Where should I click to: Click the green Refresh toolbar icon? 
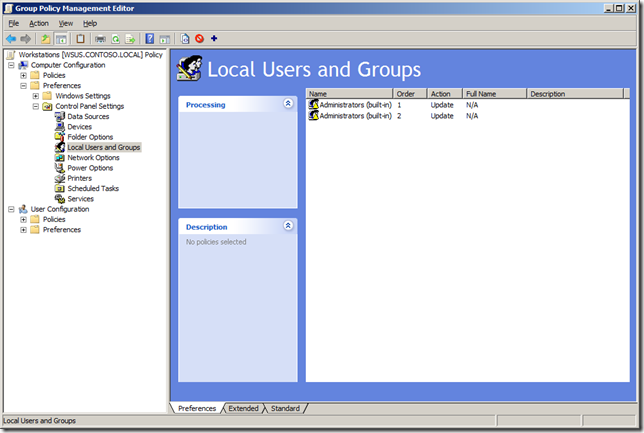click(x=116, y=39)
